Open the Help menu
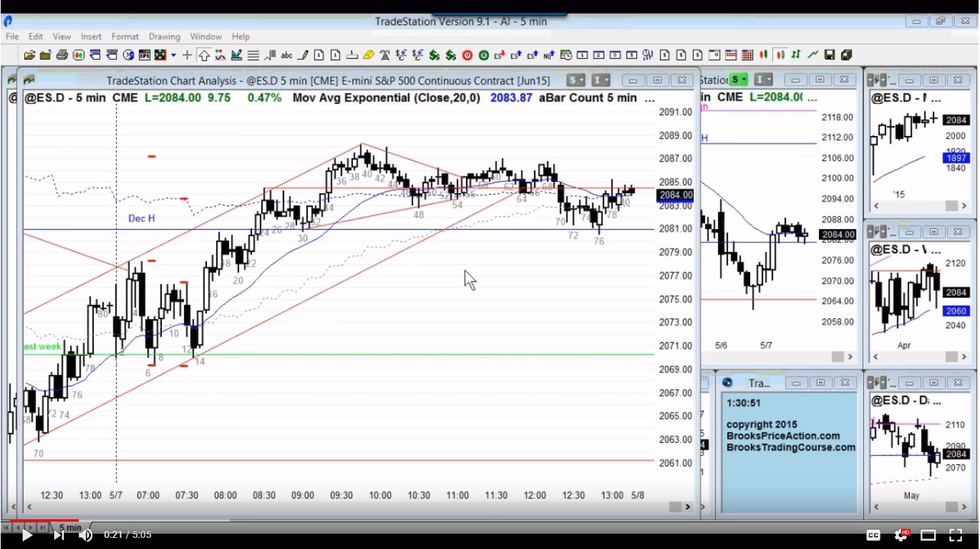The height and width of the screenshot is (549, 980). (241, 36)
